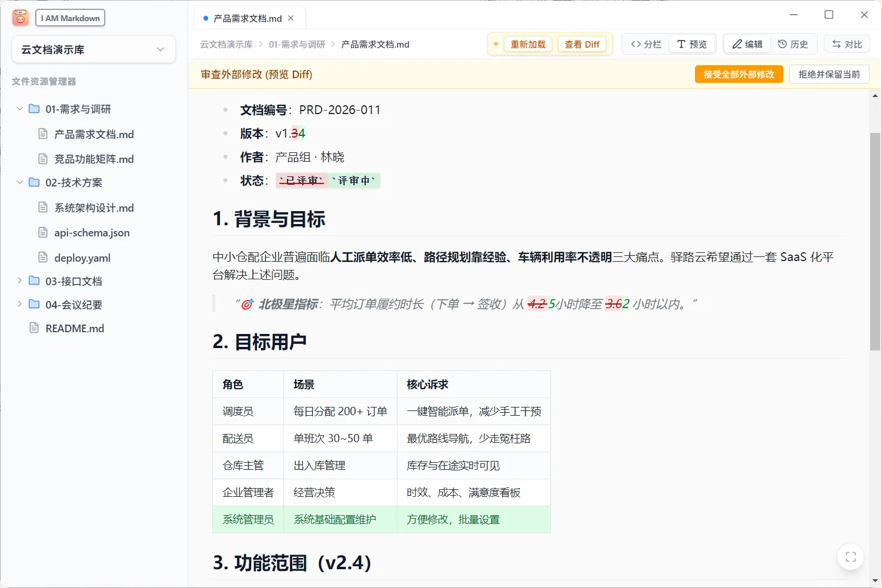Click file icon of README.md
The width and height of the screenshot is (882, 588).
coord(35,328)
